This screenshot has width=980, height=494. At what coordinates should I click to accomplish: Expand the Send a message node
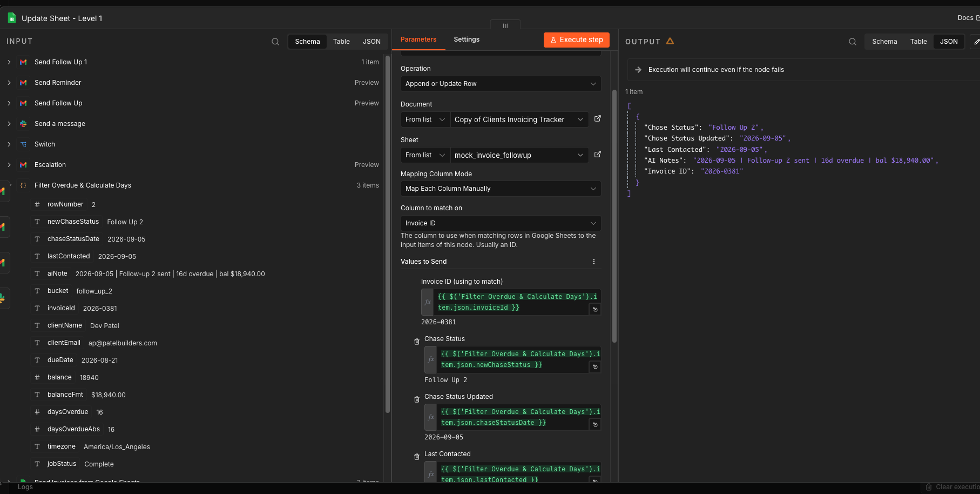tap(9, 124)
